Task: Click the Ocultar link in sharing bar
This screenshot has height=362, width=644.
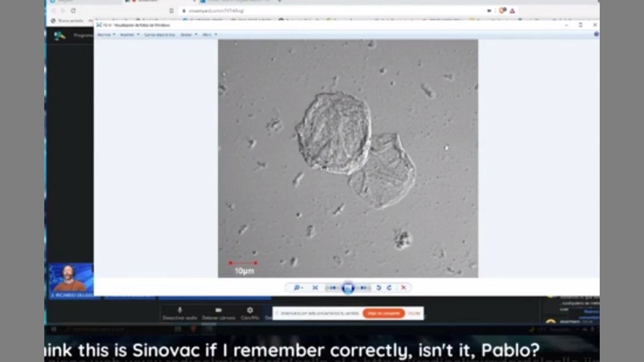Action: pyautogui.click(x=414, y=313)
